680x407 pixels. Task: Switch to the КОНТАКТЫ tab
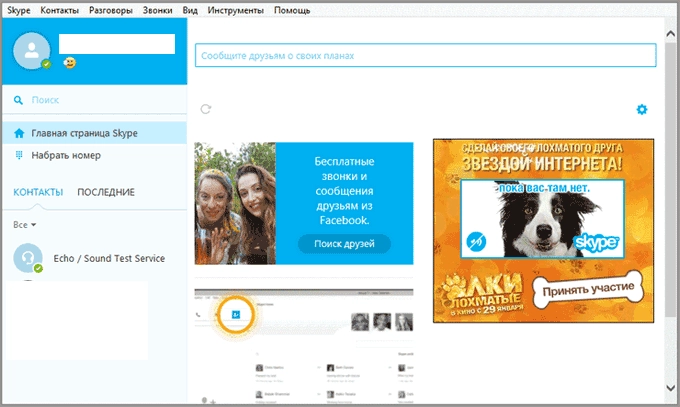tap(38, 192)
